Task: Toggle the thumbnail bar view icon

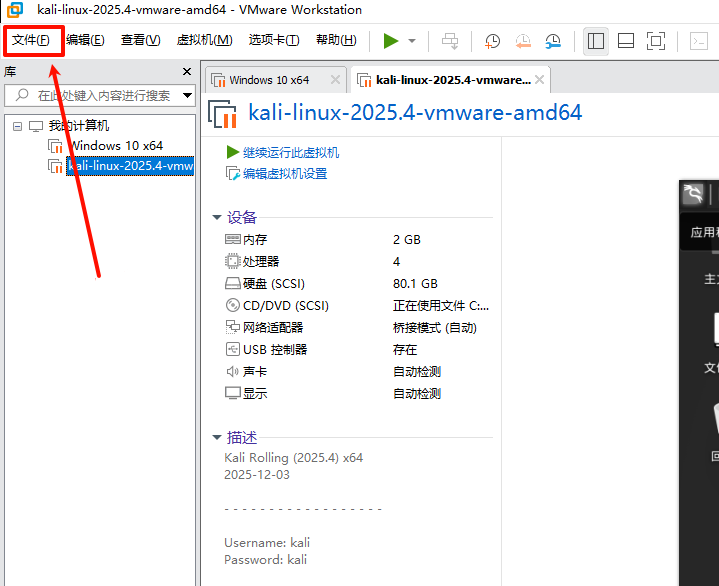Action: [x=625, y=41]
